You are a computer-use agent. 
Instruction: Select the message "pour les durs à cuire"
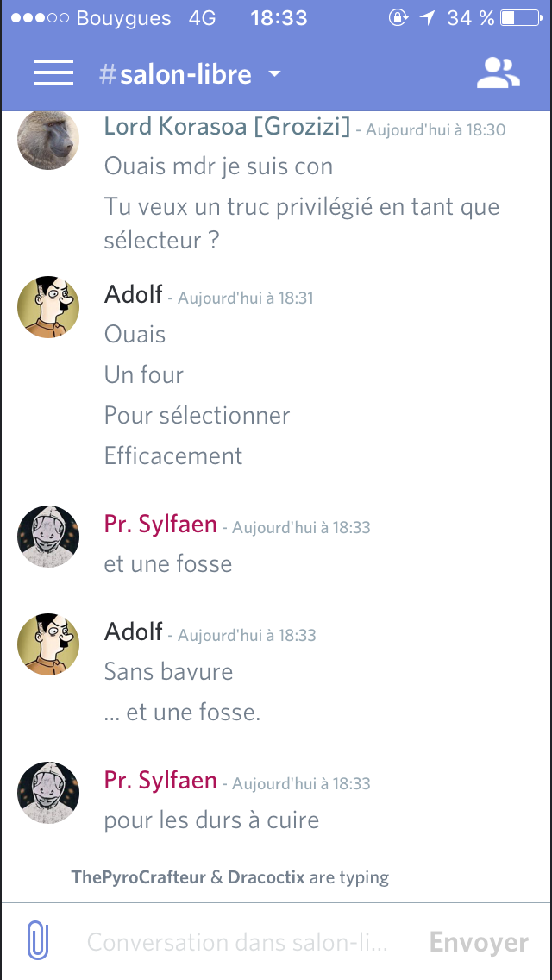[211, 819]
